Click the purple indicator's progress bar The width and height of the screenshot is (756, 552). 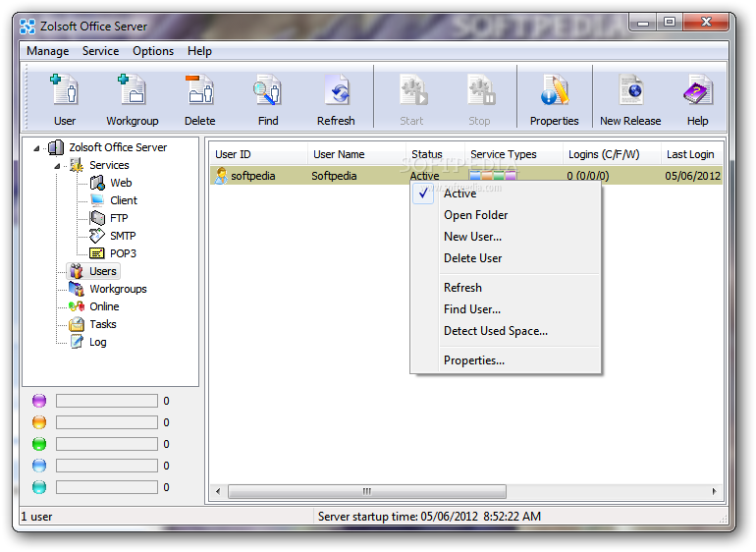(x=107, y=401)
